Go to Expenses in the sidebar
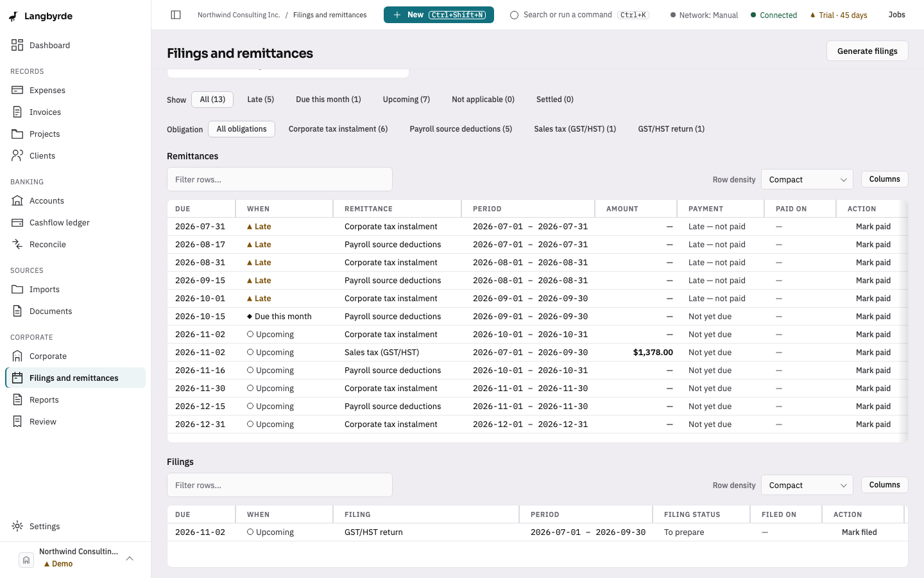 click(x=76, y=90)
